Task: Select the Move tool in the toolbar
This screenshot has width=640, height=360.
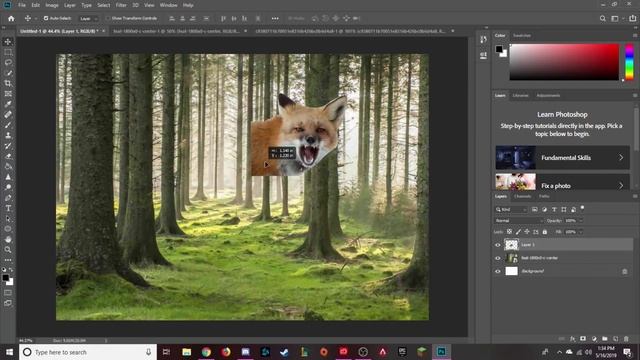Action: click(8, 42)
